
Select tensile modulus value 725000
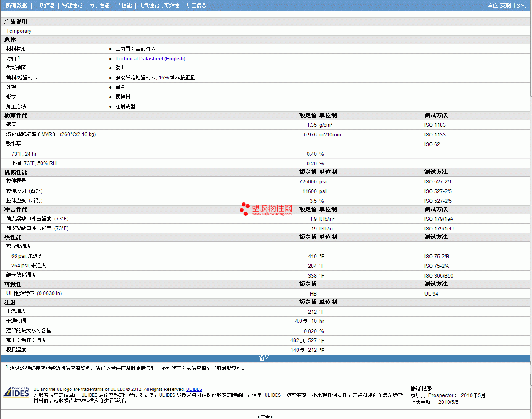click(x=308, y=182)
